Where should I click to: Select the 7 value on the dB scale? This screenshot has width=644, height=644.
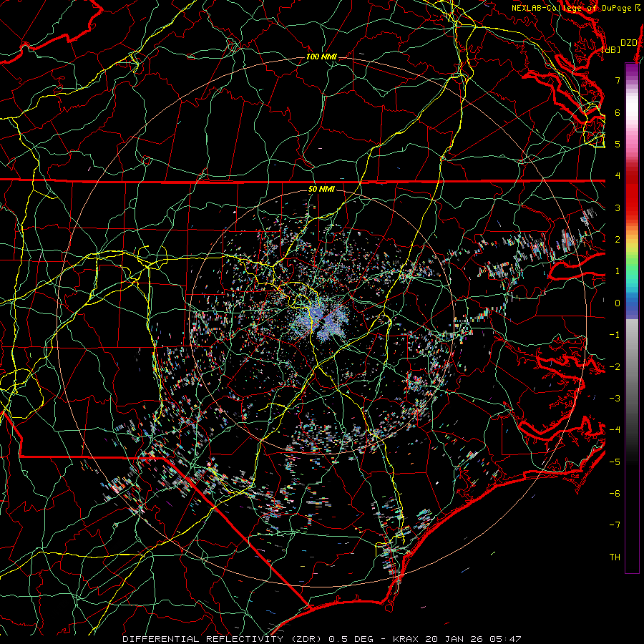[618, 80]
